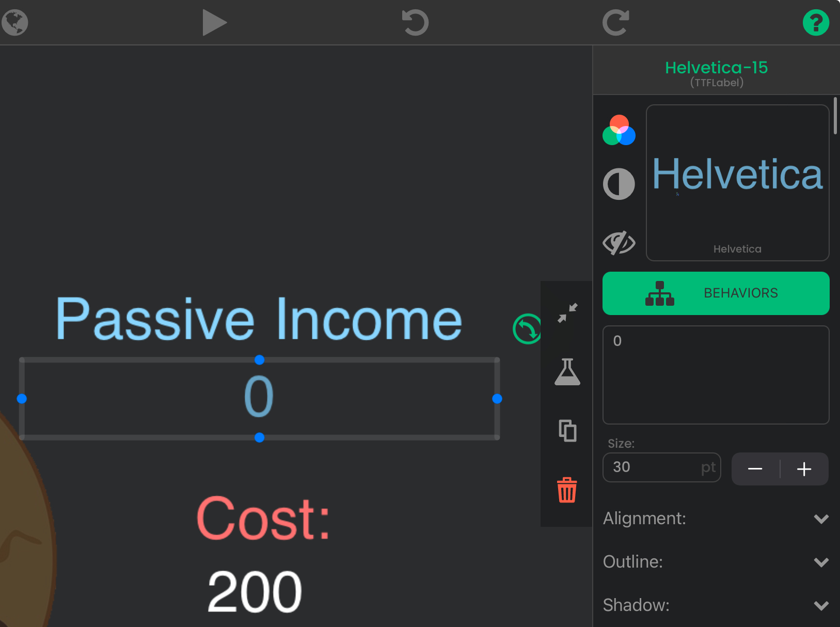Click the green rotate handle icon
This screenshot has height=627, width=840.
tap(527, 329)
